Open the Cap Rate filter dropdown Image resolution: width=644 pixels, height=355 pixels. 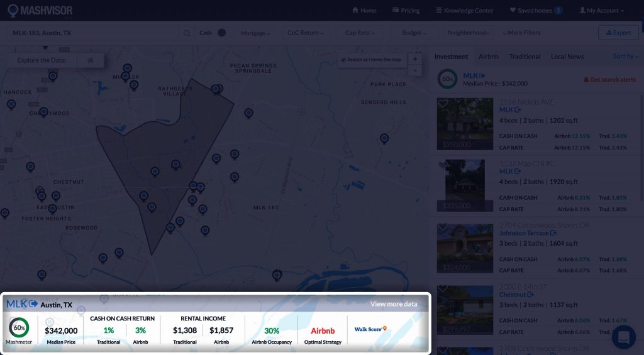360,33
